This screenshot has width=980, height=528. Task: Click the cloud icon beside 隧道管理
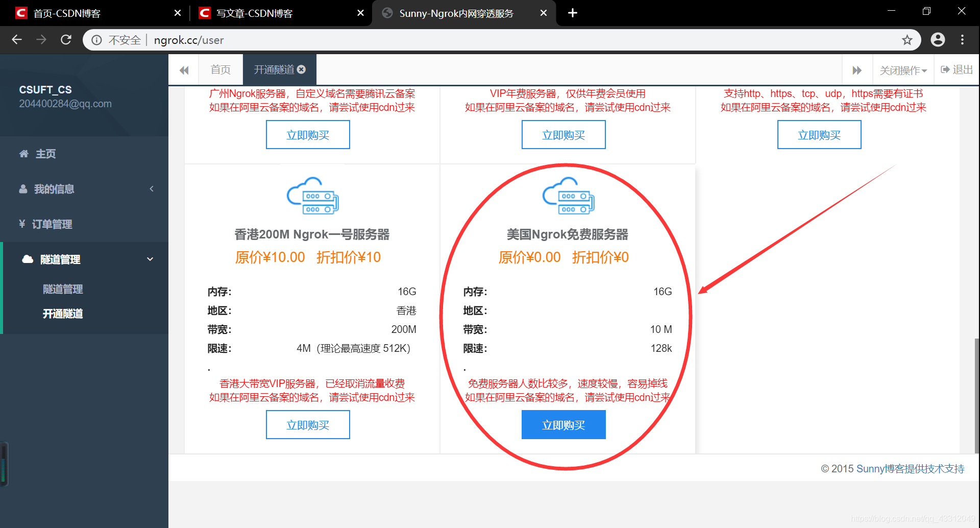click(28, 259)
